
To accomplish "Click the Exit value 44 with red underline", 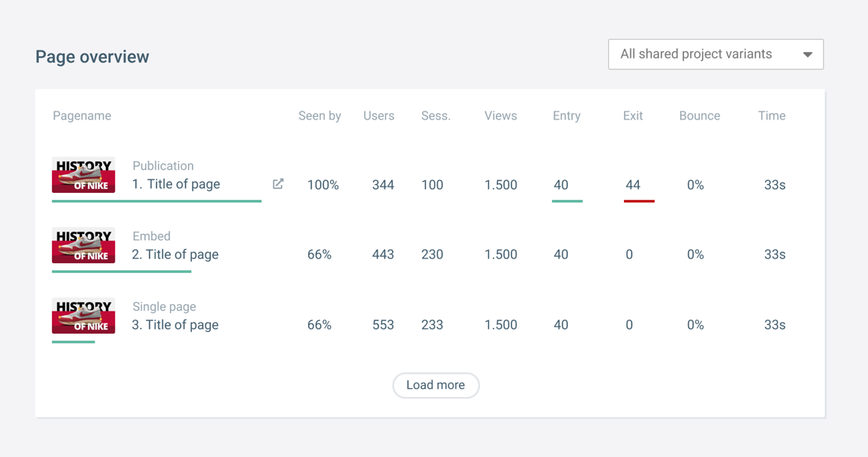I will [x=633, y=185].
